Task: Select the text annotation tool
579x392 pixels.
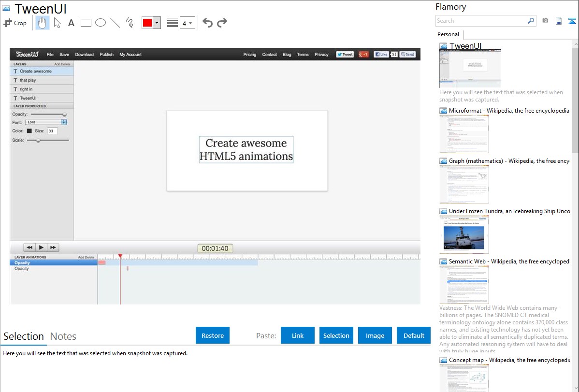Action: point(71,23)
